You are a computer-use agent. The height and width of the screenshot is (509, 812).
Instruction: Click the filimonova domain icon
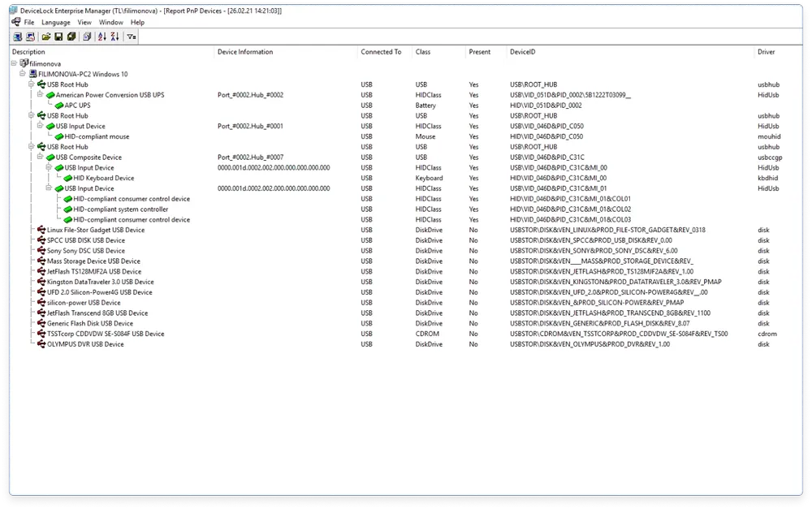pos(24,63)
